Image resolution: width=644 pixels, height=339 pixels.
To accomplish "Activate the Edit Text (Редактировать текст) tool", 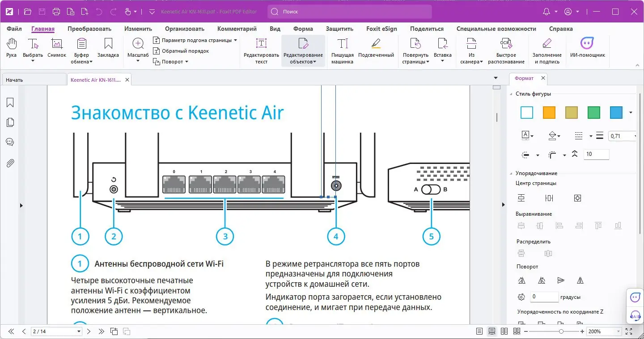I will click(x=261, y=51).
